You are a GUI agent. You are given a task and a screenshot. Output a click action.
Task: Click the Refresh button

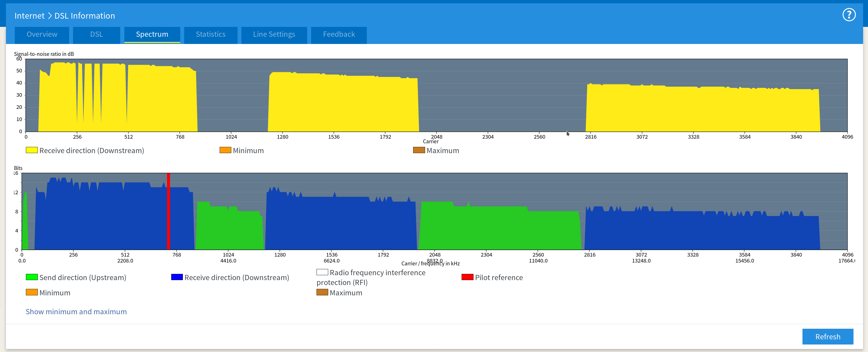[828, 336]
